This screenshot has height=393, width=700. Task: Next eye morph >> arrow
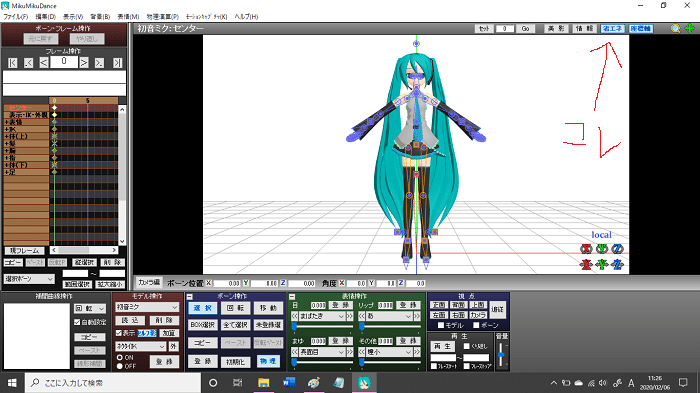[350, 316]
